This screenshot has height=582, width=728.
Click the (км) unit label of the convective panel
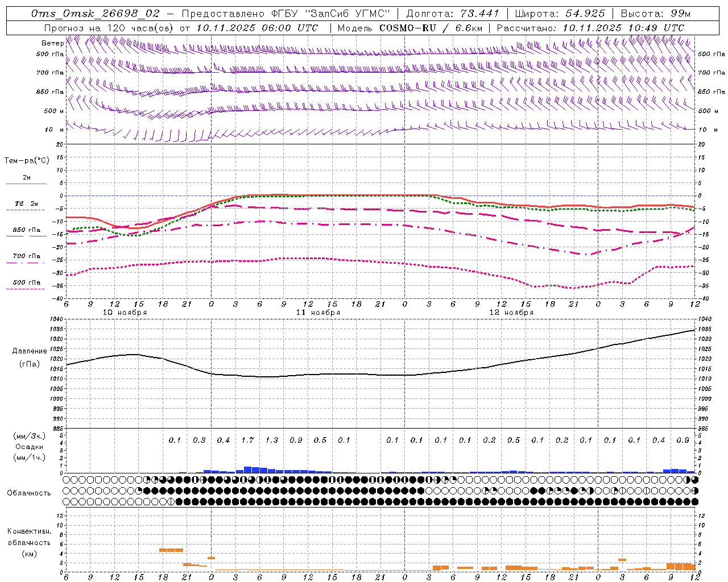[29, 553]
